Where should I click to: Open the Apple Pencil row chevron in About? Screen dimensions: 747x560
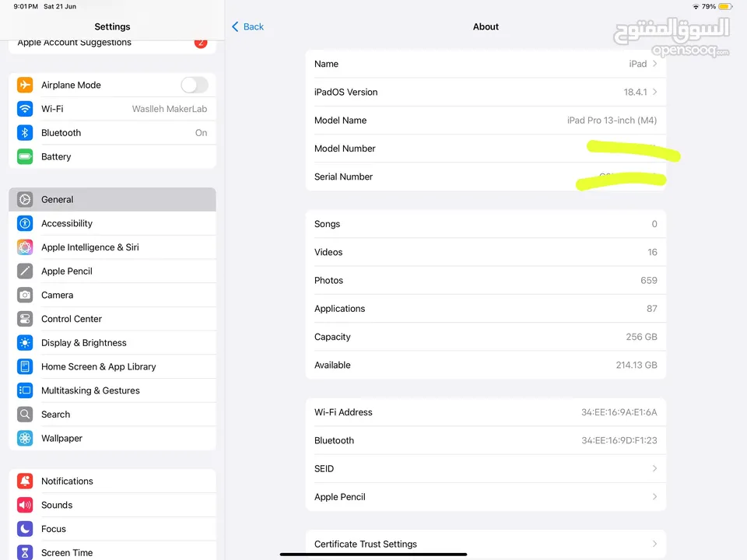[x=654, y=497]
